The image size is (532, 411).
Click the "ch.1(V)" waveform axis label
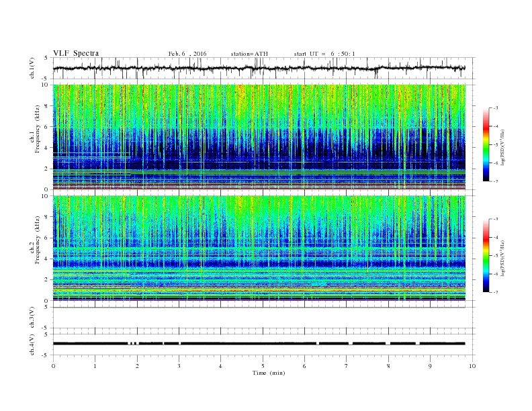coord(32,68)
